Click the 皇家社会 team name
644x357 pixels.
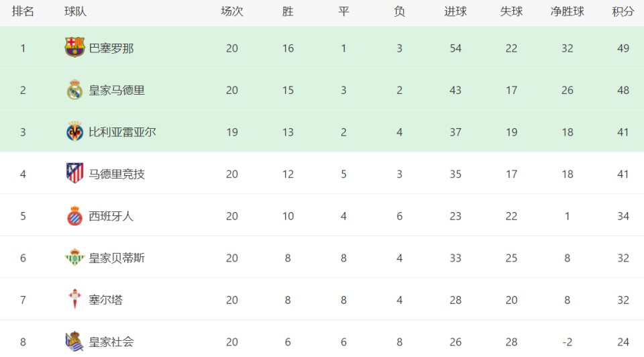tap(111, 342)
